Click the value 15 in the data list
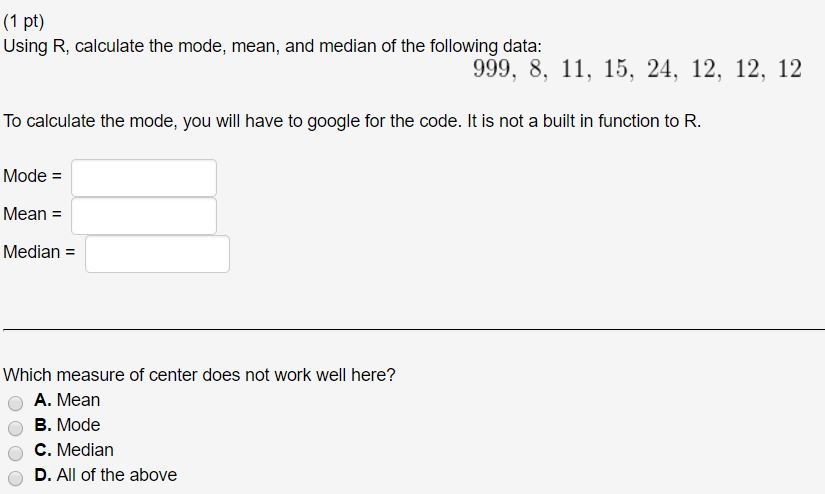This screenshot has height=494, width=825. coord(615,69)
